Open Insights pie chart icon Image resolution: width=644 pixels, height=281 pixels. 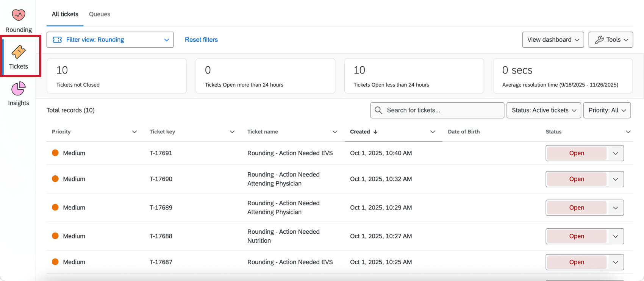pyautogui.click(x=18, y=89)
